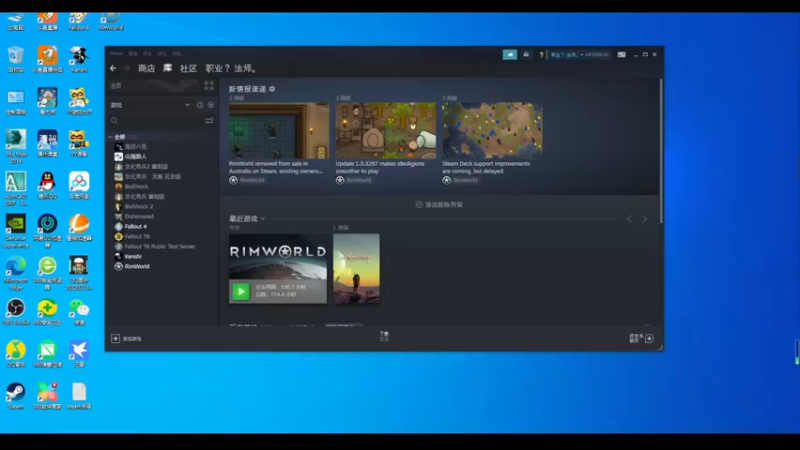Viewport: 800px width, 450px height.
Task: Select Fallout 4 in game list
Action: pyautogui.click(x=136, y=227)
